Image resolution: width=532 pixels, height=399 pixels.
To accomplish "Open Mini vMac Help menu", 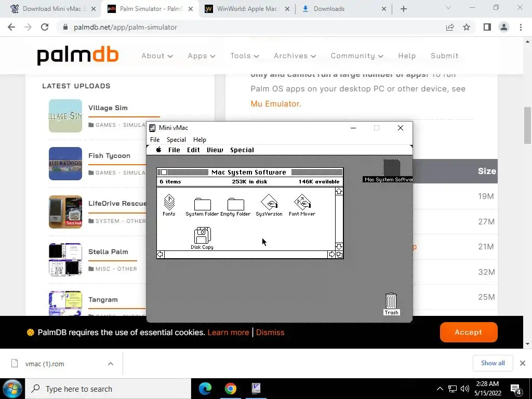I will (199, 140).
